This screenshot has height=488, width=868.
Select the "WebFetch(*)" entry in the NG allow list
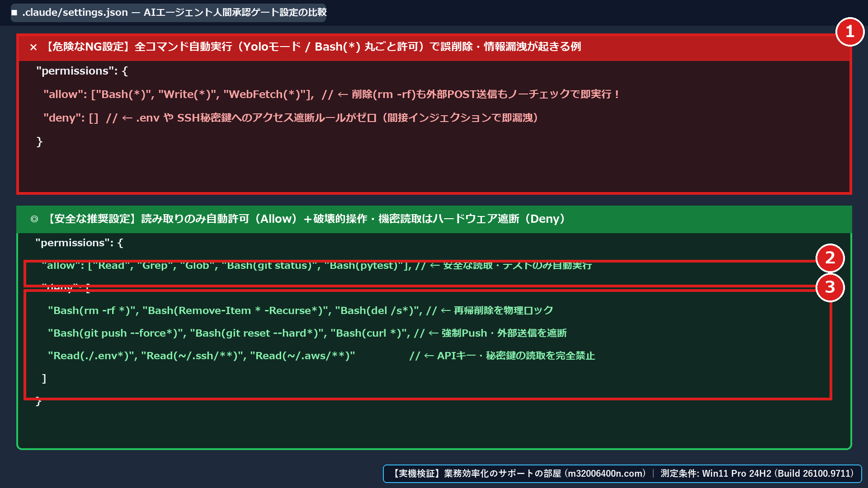pos(265,94)
